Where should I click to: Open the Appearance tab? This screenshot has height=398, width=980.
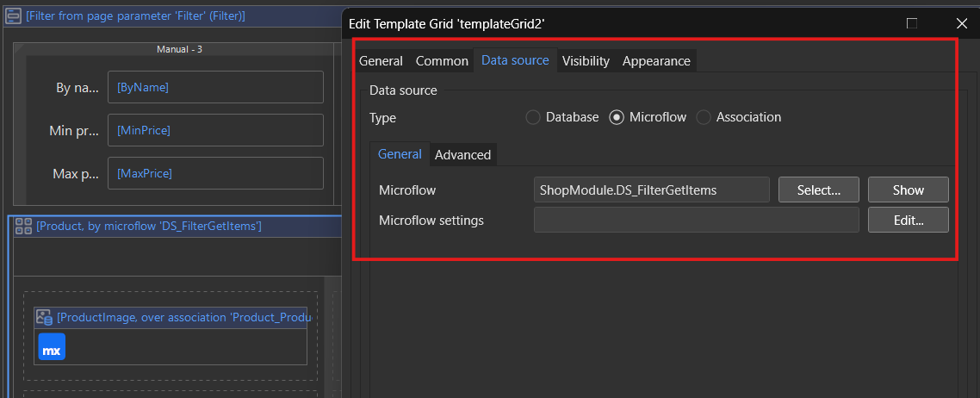tap(656, 60)
